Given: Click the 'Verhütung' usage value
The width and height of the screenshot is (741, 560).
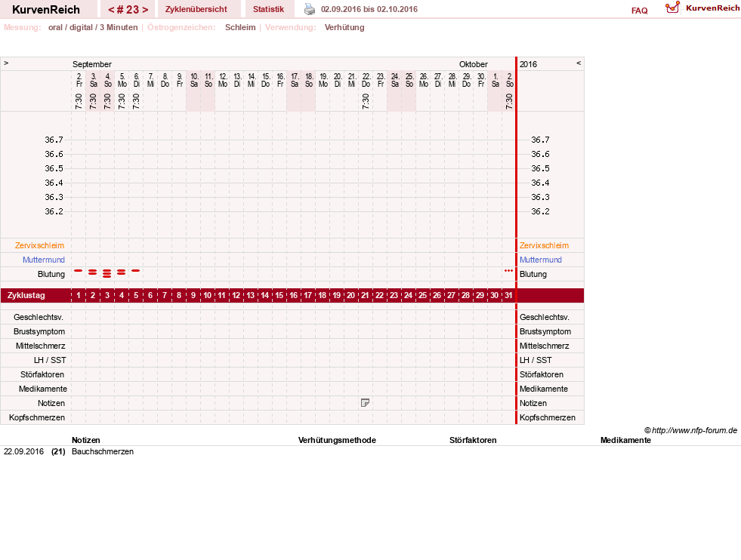Looking at the screenshot, I should (344, 27).
